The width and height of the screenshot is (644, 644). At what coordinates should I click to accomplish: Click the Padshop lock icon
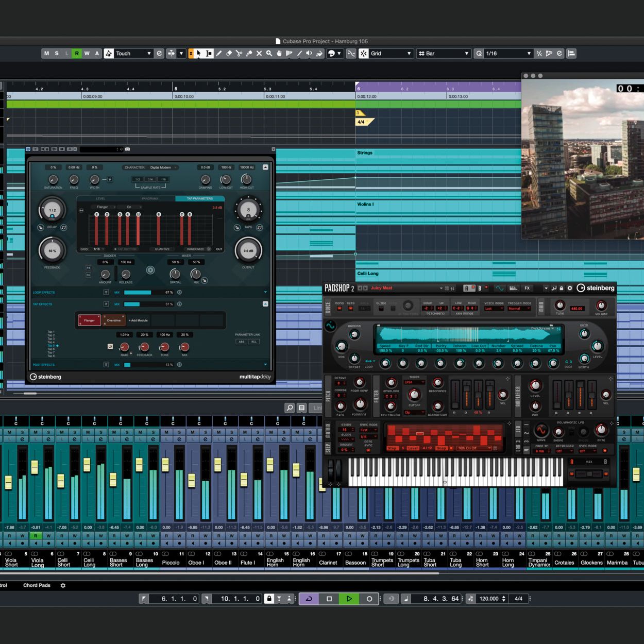pos(562,288)
